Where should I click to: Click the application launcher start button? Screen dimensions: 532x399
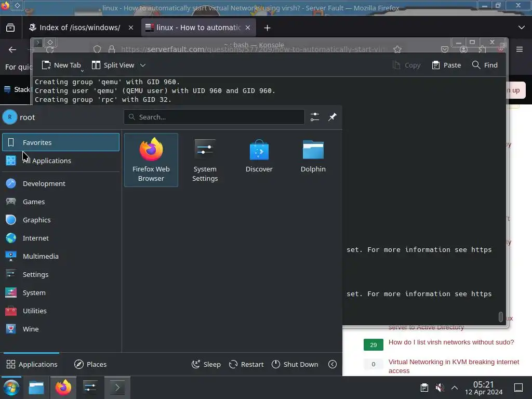pyautogui.click(x=11, y=388)
